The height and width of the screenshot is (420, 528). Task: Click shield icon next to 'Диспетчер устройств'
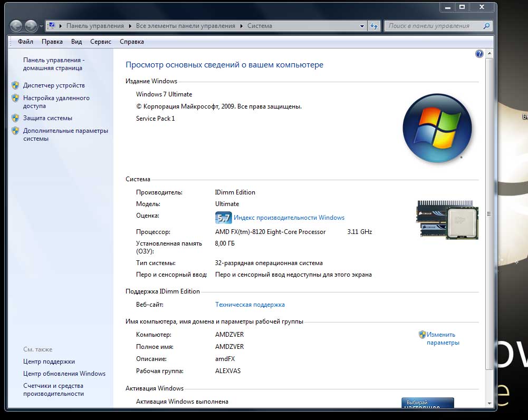[x=15, y=85]
